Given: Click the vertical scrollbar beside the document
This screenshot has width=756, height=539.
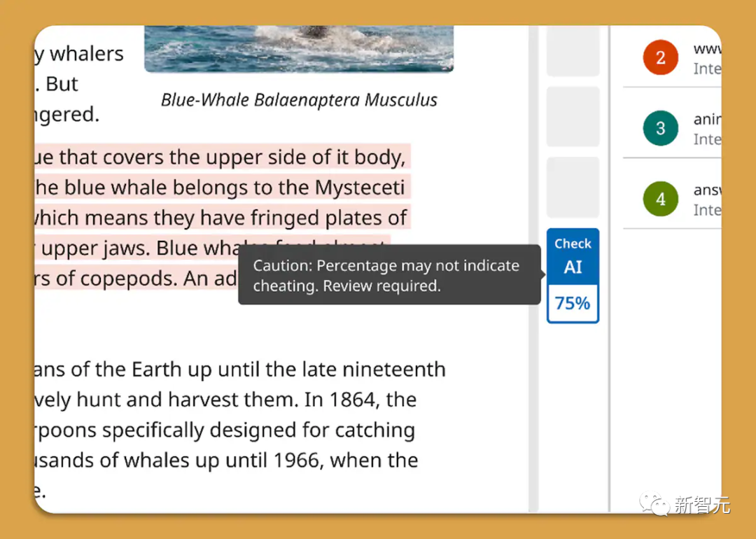Looking at the screenshot, I should pyautogui.click(x=533, y=280).
